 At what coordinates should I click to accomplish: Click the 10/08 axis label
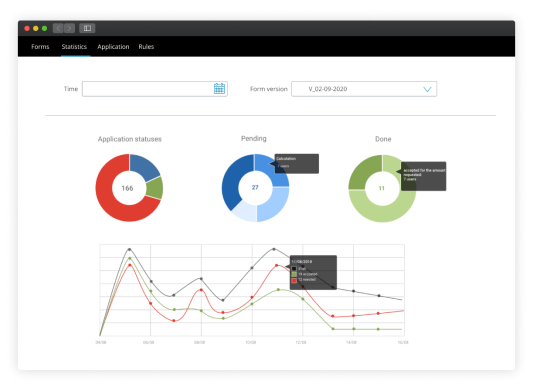point(250,342)
